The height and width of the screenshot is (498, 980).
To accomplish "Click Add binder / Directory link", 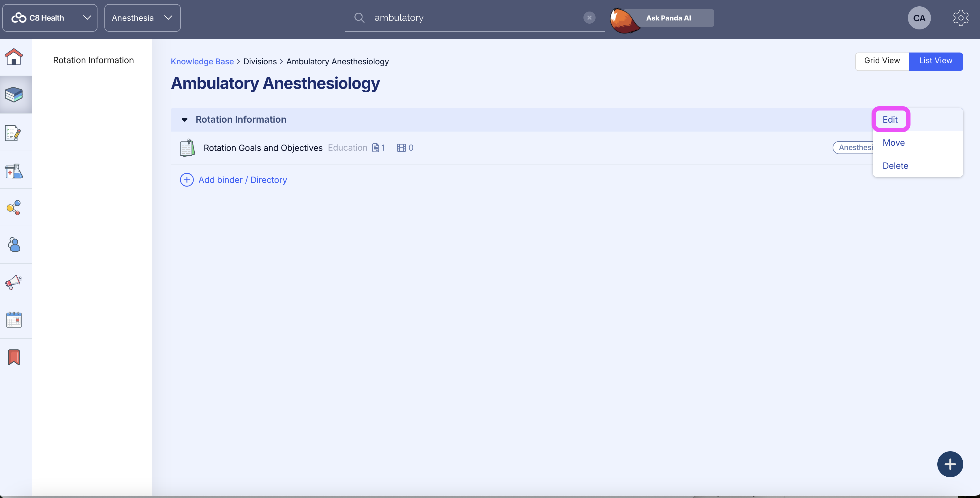I will click(x=242, y=180).
